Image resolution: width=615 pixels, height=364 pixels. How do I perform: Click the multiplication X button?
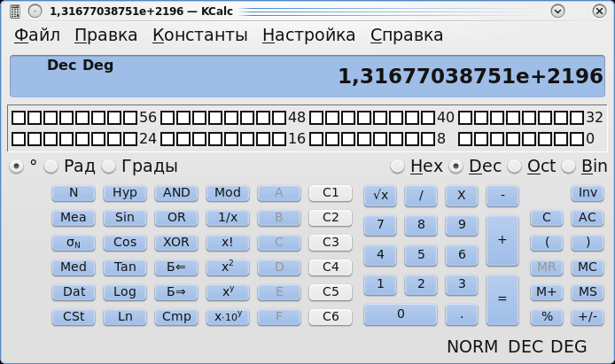point(462,195)
